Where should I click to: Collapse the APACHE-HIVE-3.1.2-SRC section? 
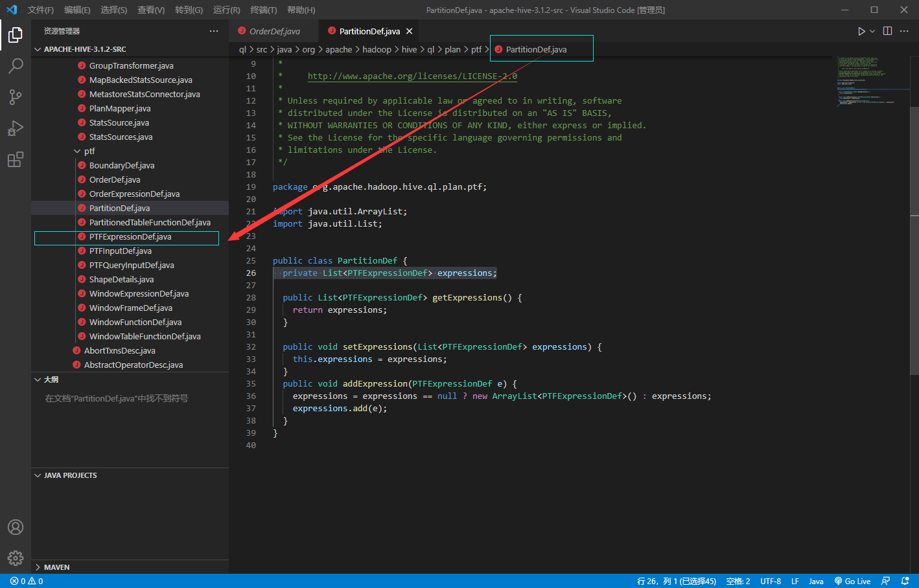130,49
